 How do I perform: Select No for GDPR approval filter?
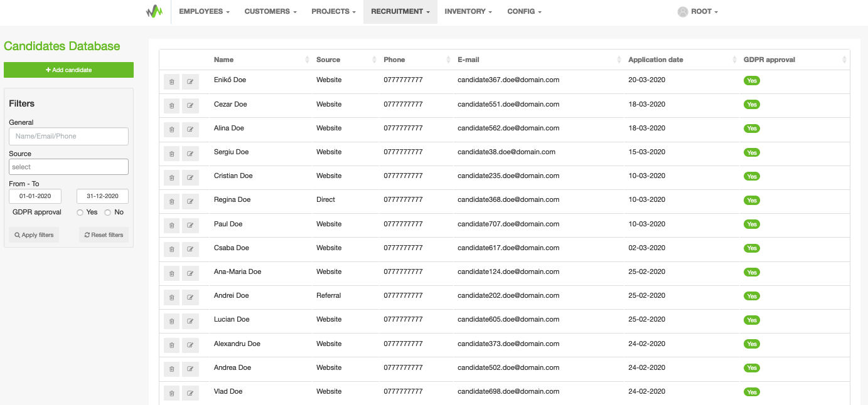[108, 213]
